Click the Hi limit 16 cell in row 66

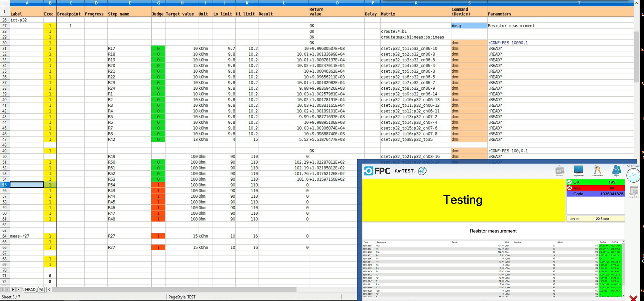pyautogui.click(x=247, y=247)
